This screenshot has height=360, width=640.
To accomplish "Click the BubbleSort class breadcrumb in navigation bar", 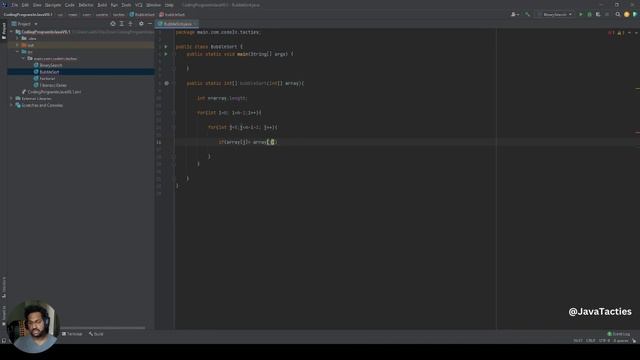I will pos(142,14).
